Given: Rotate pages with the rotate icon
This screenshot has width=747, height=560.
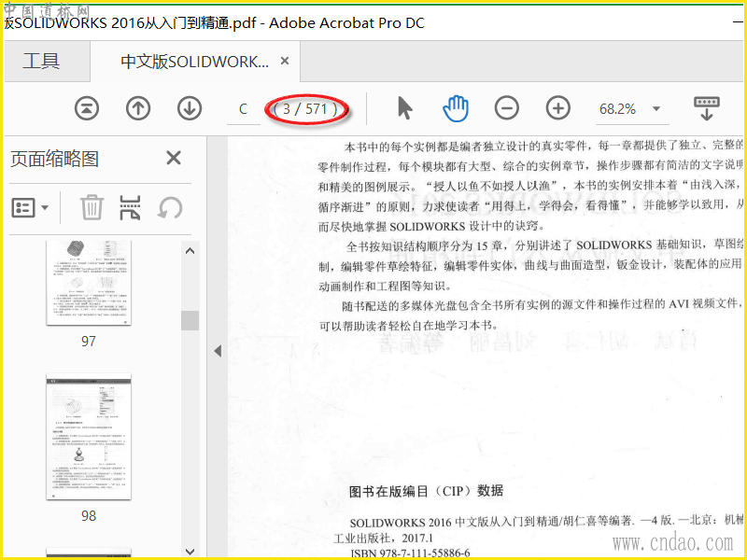Looking at the screenshot, I should coord(170,208).
